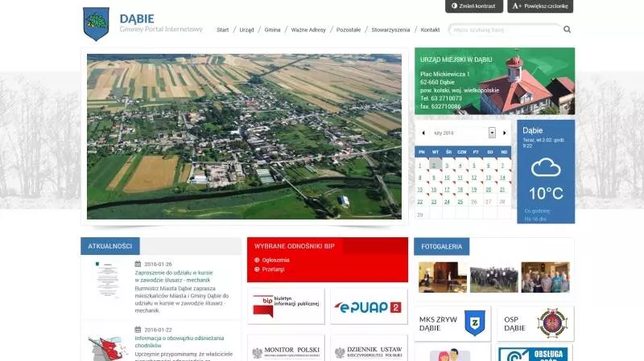This screenshot has height=361, width=644.
Task: Open the Stowarzyszenia menu item
Action: click(390, 30)
